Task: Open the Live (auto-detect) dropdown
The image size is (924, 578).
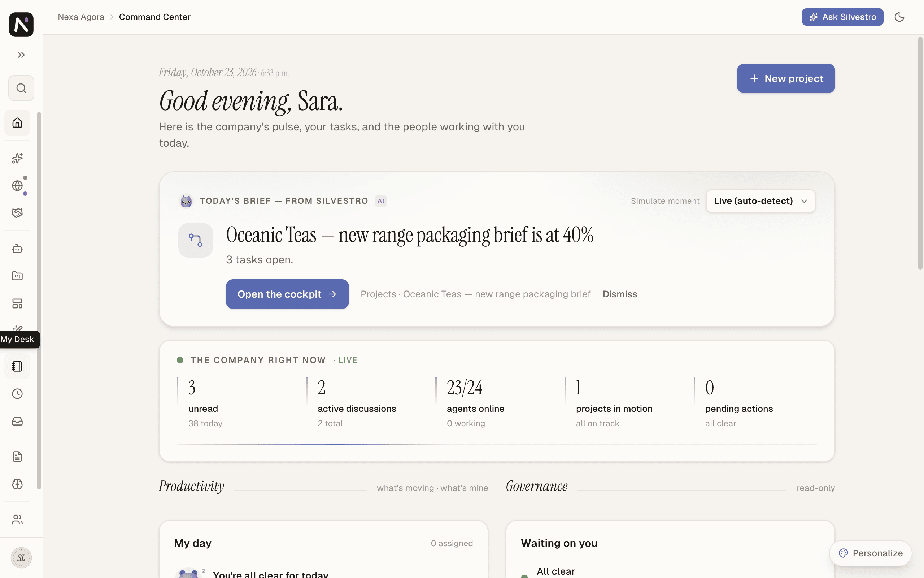Action: coord(760,201)
